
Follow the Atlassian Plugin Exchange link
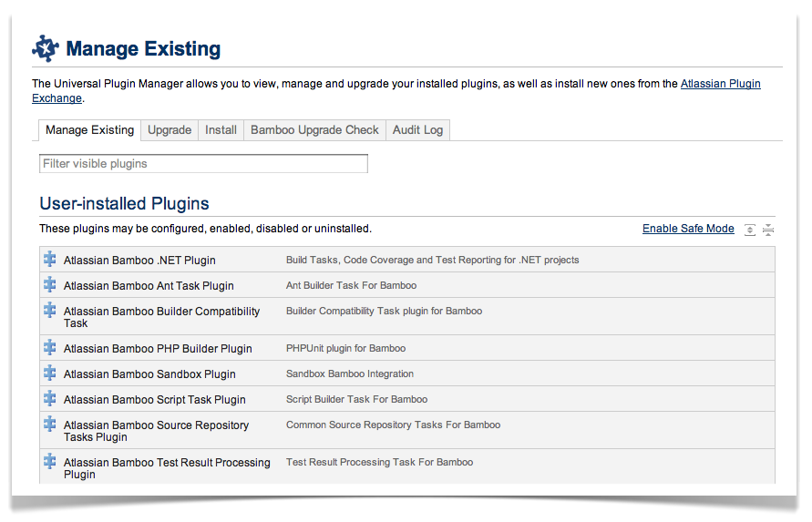tap(720, 84)
